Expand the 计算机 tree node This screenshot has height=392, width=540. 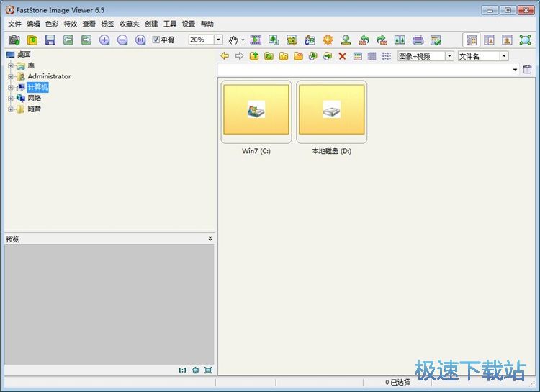(11, 88)
